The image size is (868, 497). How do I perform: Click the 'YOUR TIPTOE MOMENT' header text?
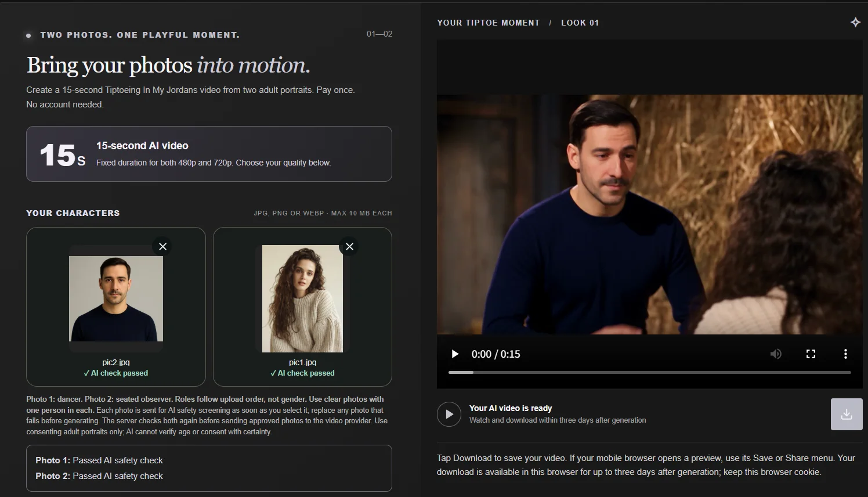tap(489, 23)
